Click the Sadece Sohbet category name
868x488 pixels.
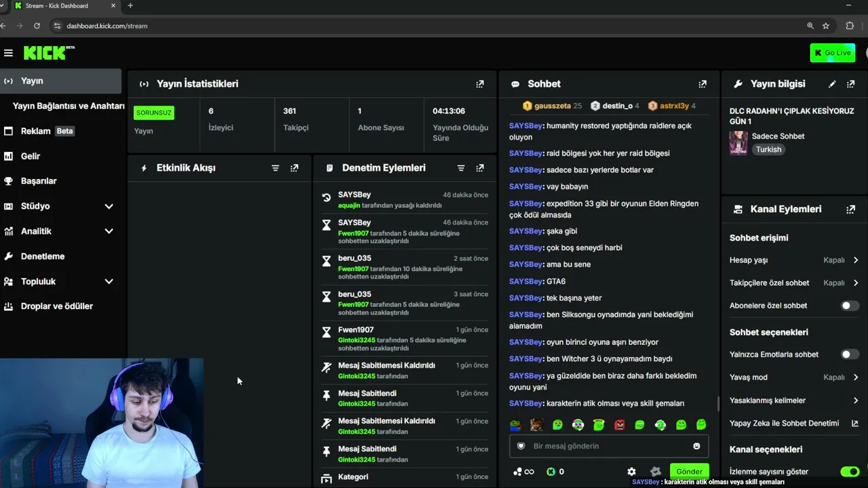point(778,136)
